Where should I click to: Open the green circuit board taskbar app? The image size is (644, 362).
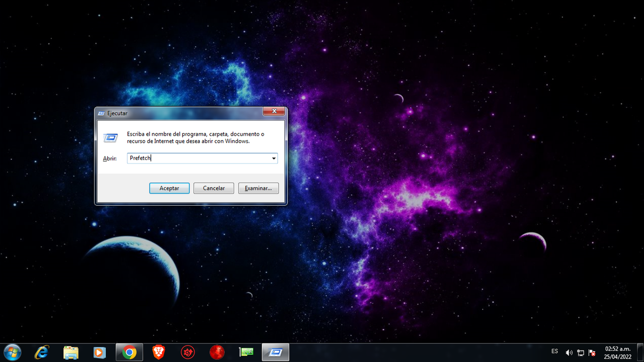(246, 352)
